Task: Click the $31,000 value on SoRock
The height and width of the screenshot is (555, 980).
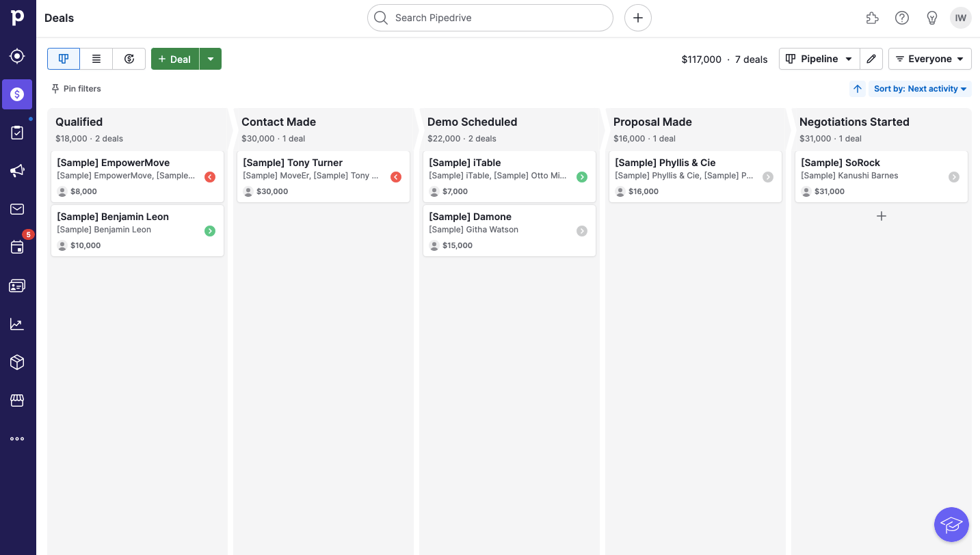Action: pos(830,191)
